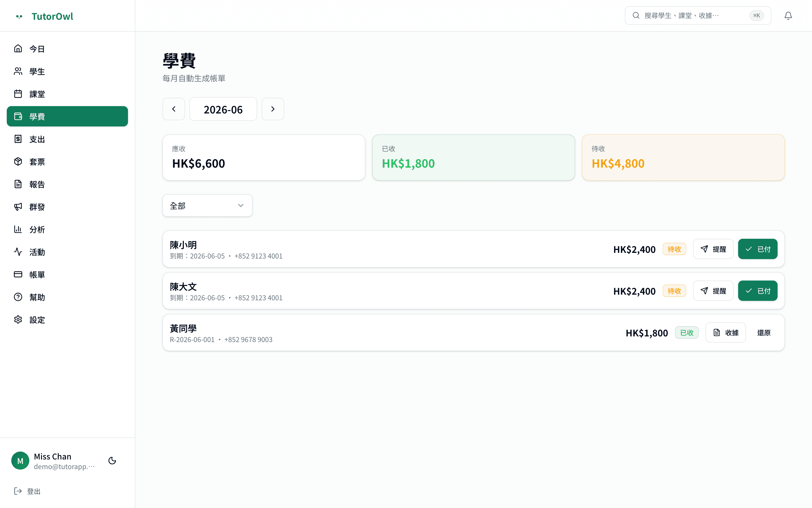The image size is (812, 508).
Task: Open the 帳單 credit card icon in sidebar
Action: click(18, 274)
